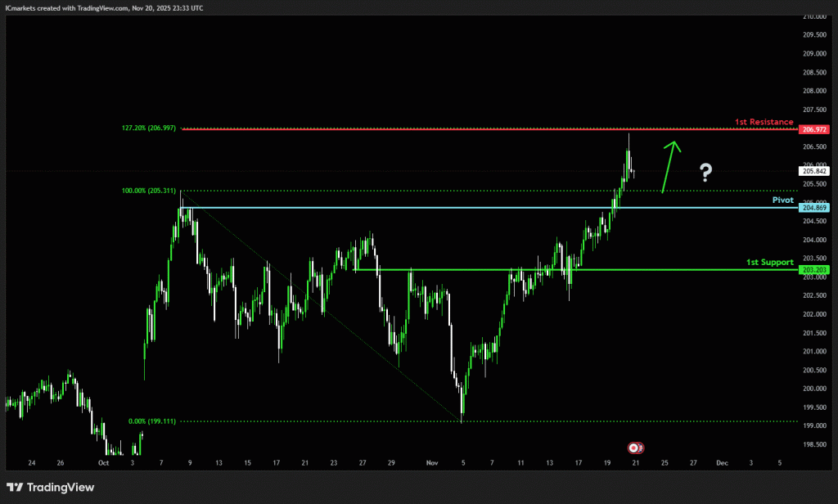This screenshot has width=838, height=504.
Task: Click the Pivot line label
Action: [782, 200]
